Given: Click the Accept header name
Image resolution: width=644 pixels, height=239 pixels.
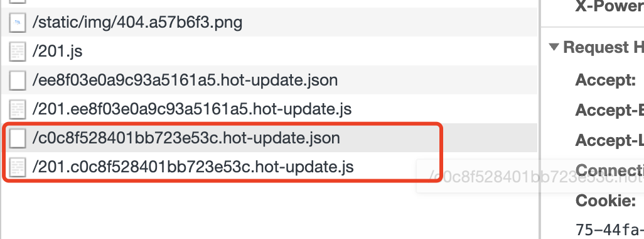Looking at the screenshot, I should (x=605, y=79).
